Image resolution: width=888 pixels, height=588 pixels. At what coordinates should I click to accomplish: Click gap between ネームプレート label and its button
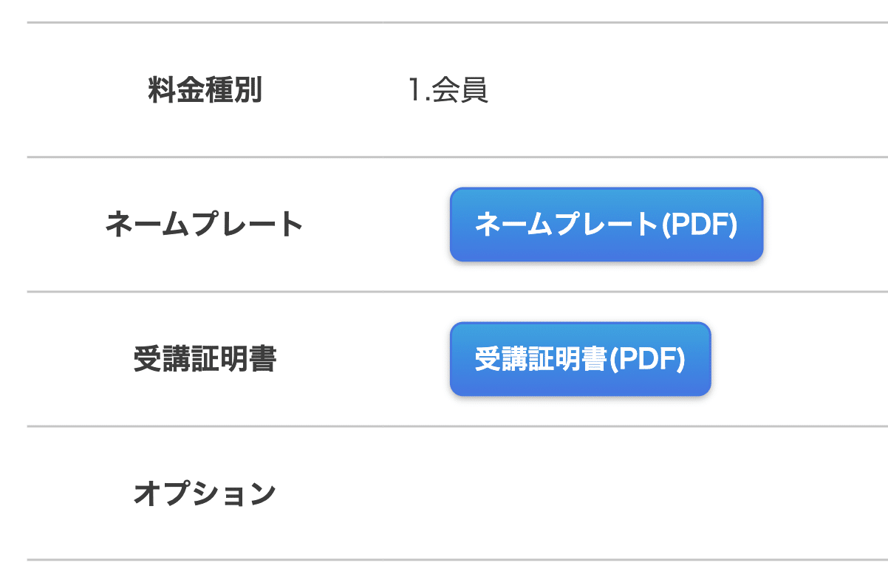[x=377, y=225]
